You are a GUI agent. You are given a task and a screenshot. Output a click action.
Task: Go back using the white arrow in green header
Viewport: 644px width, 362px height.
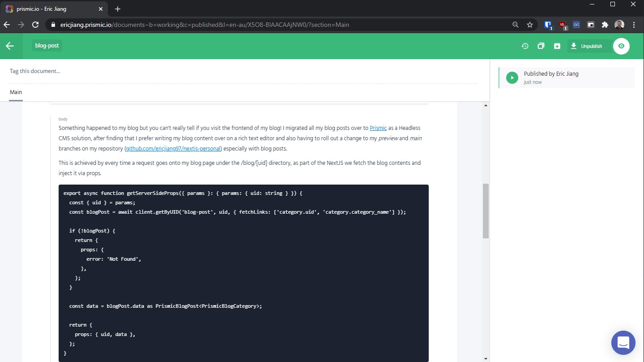click(x=10, y=46)
